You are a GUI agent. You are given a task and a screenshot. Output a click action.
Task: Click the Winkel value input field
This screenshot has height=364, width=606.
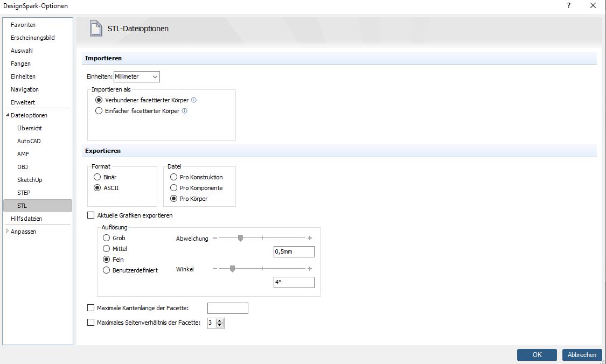[294, 282]
